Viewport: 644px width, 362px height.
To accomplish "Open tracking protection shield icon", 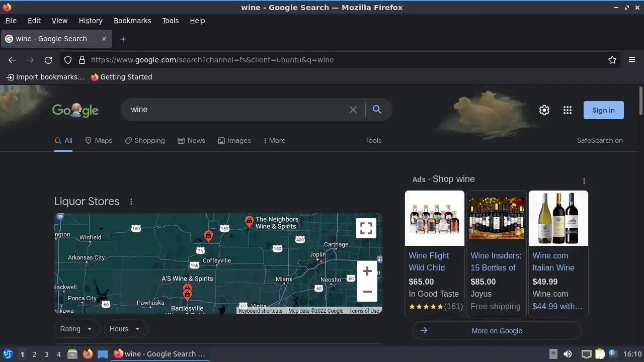I will pyautogui.click(x=68, y=60).
